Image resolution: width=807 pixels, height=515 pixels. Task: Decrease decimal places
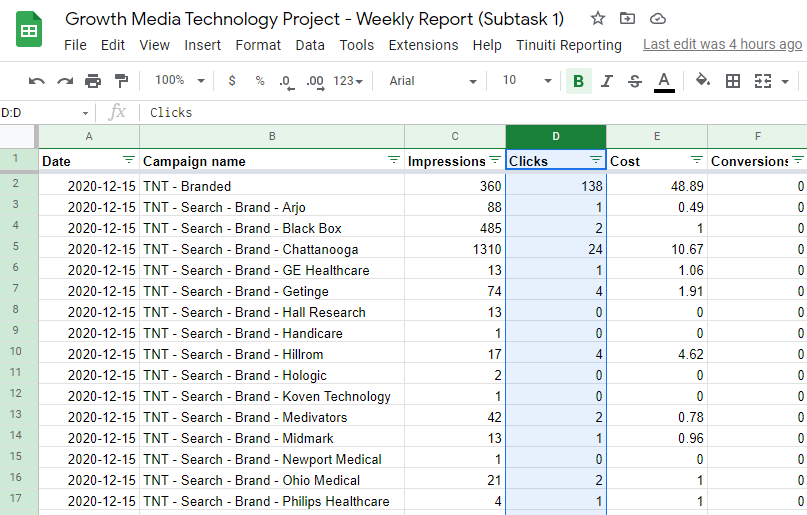point(287,82)
